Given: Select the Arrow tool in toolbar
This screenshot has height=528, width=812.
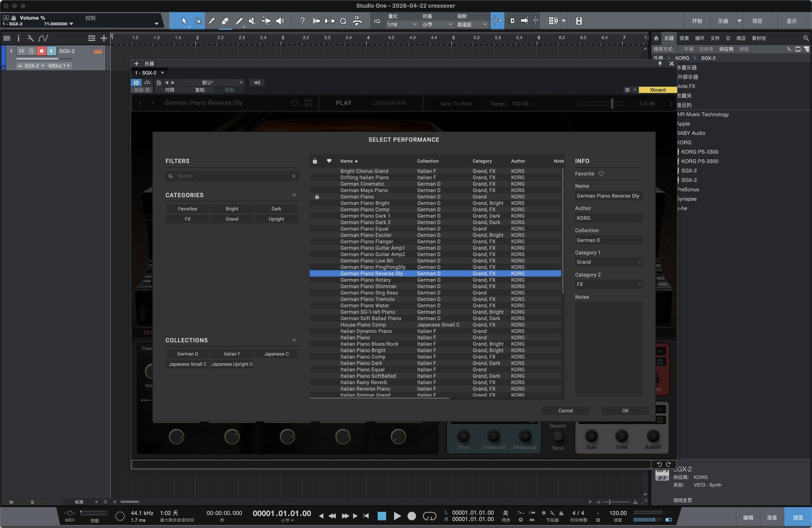Looking at the screenshot, I should click(x=184, y=21).
